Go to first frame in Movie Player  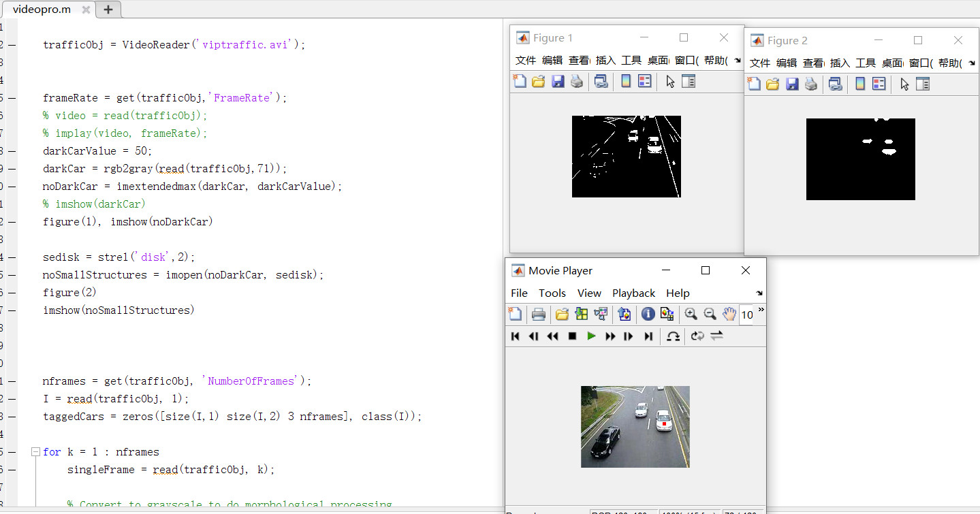(x=516, y=336)
